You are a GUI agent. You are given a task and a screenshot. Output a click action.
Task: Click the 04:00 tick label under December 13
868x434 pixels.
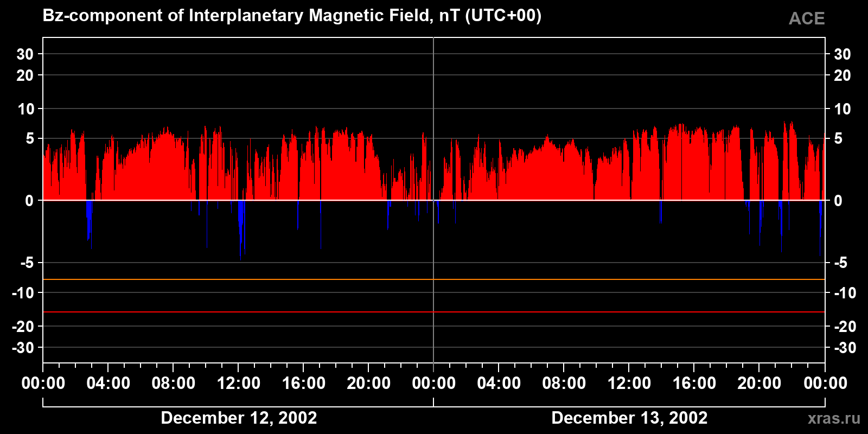(x=499, y=383)
